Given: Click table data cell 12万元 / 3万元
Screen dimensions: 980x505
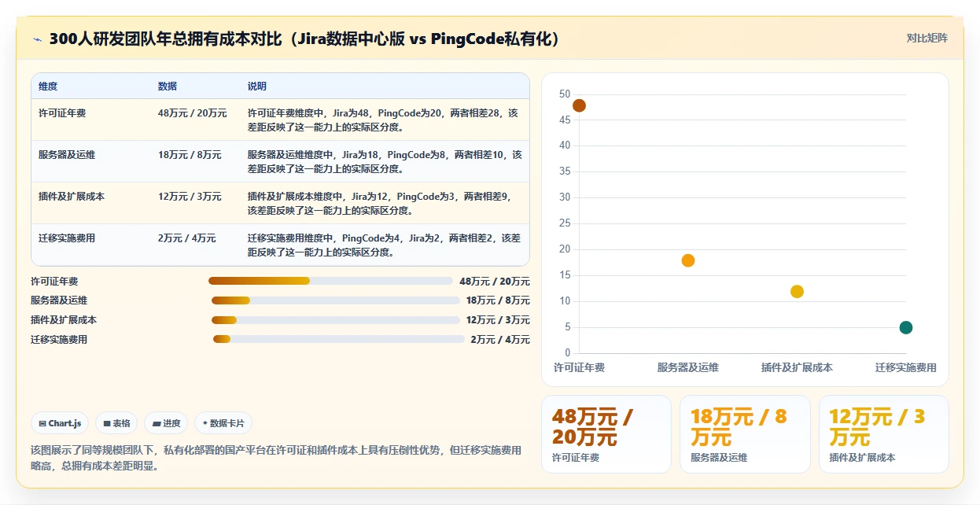Looking at the screenshot, I should [x=190, y=197].
